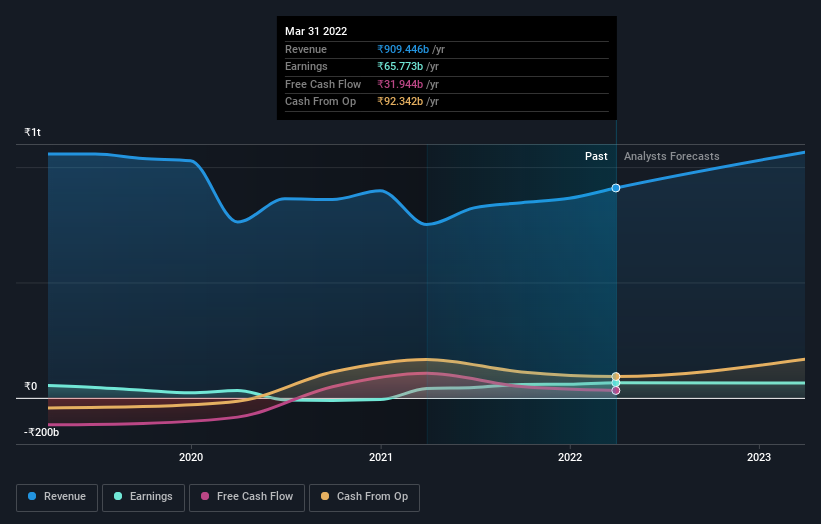Click the -₹200b y-axis label

(41, 432)
